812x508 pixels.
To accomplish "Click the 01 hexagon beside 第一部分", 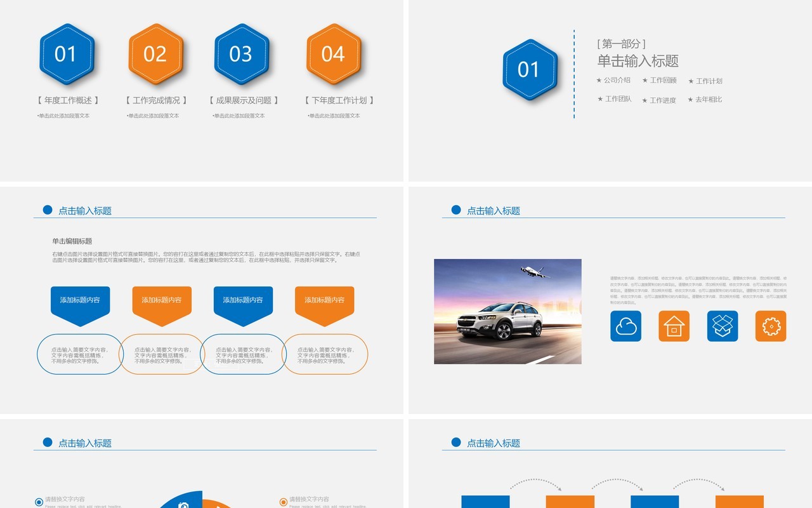I will 529,70.
